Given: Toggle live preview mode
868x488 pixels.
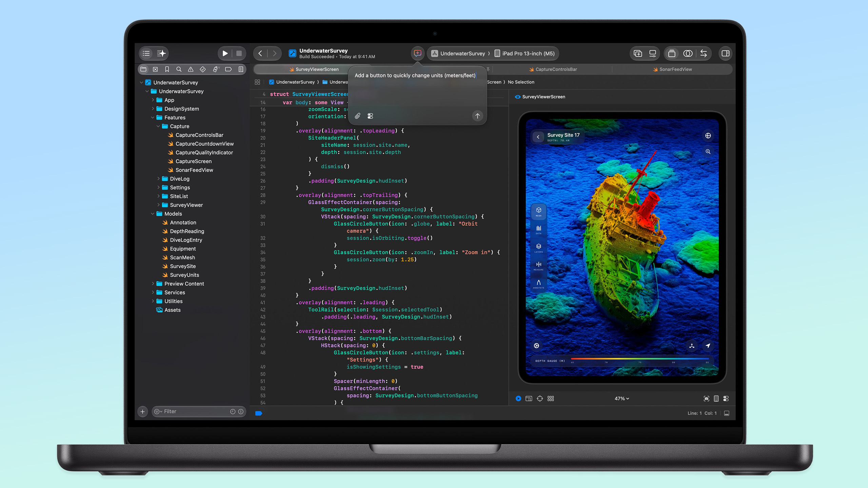Looking at the screenshot, I should (518, 399).
